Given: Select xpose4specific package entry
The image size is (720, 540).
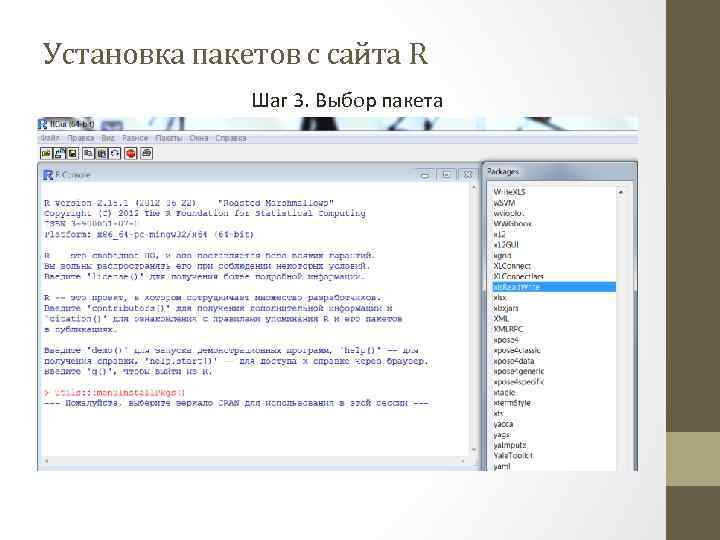Looking at the screenshot, I should coord(518,382).
